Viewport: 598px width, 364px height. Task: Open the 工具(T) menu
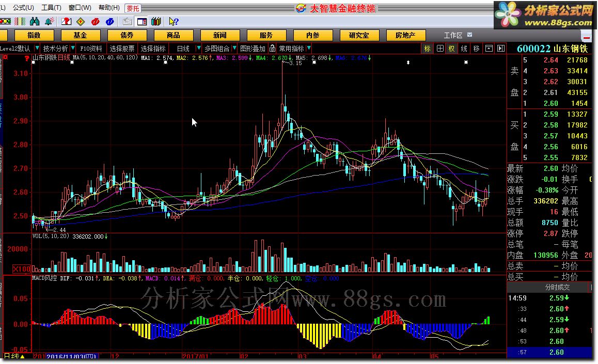[51, 8]
